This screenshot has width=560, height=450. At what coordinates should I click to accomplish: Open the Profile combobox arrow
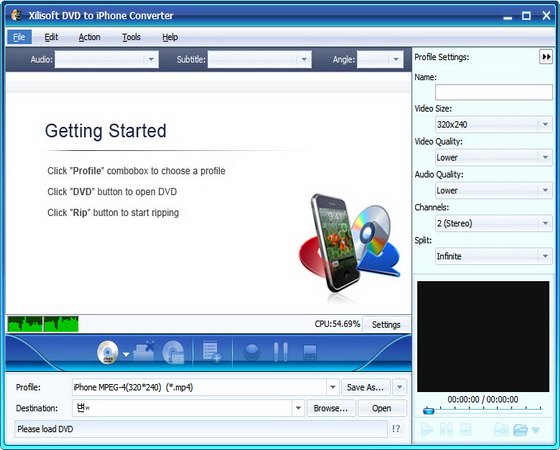point(332,387)
